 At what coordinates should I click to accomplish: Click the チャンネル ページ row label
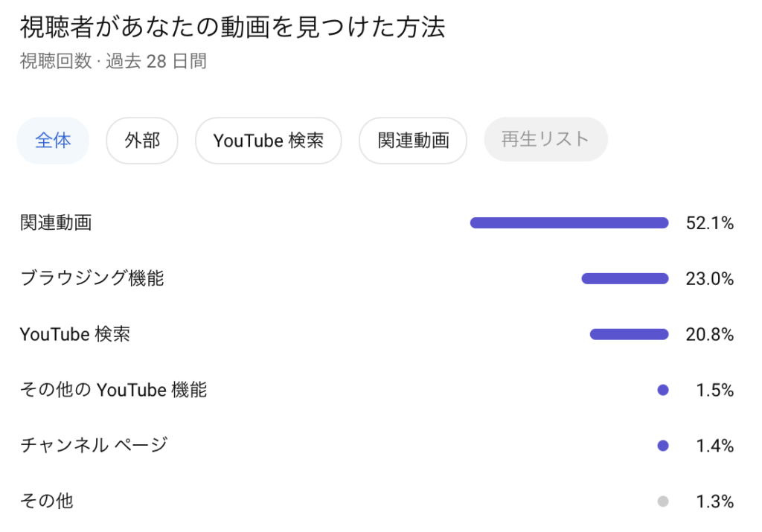pyautogui.click(x=94, y=445)
